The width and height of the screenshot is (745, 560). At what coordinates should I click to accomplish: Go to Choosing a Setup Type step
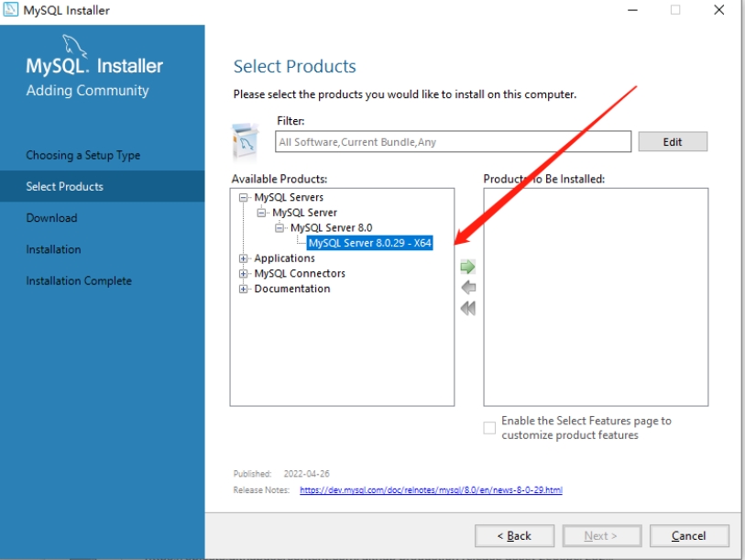point(83,156)
